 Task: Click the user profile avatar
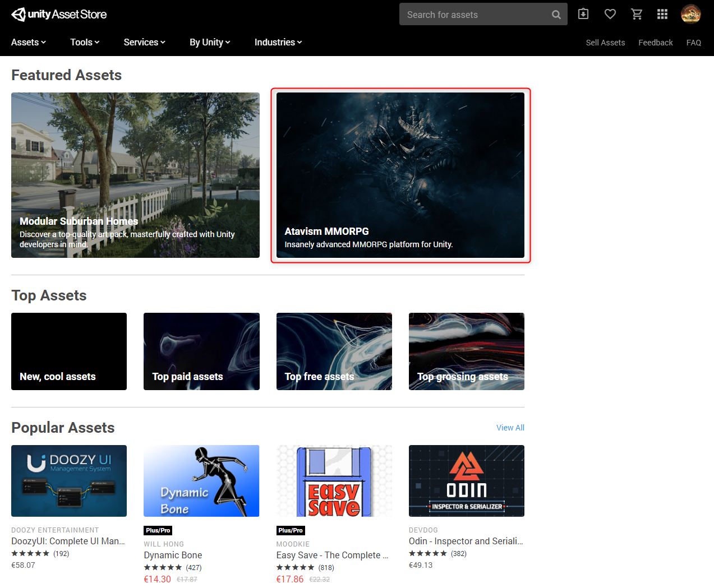(x=690, y=14)
